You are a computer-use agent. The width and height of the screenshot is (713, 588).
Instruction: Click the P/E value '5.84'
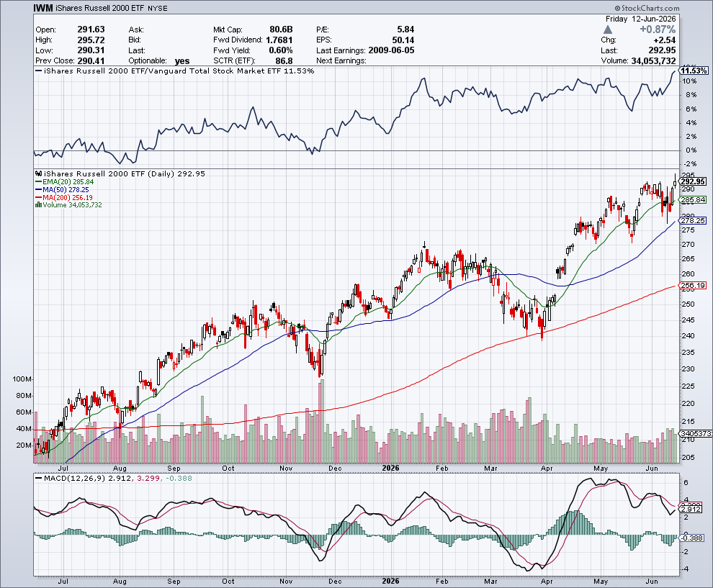[405, 30]
